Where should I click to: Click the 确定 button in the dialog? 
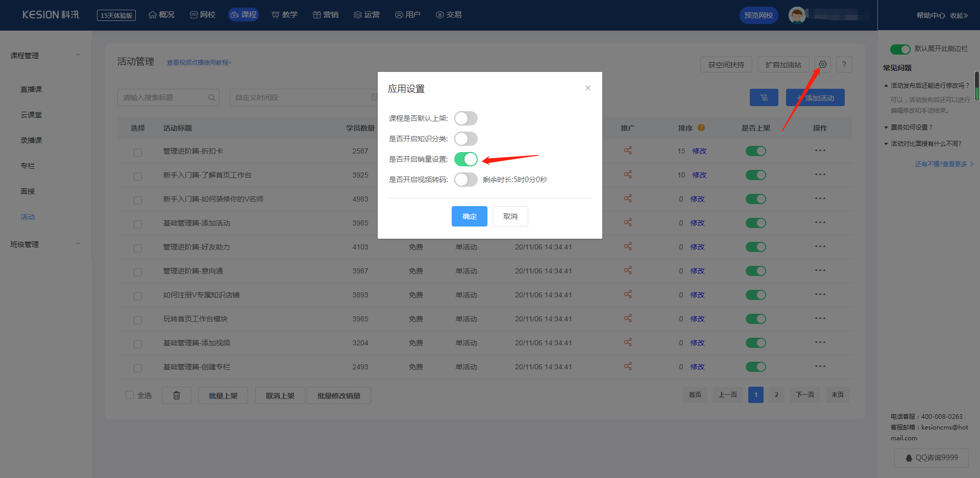(x=469, y=216)
